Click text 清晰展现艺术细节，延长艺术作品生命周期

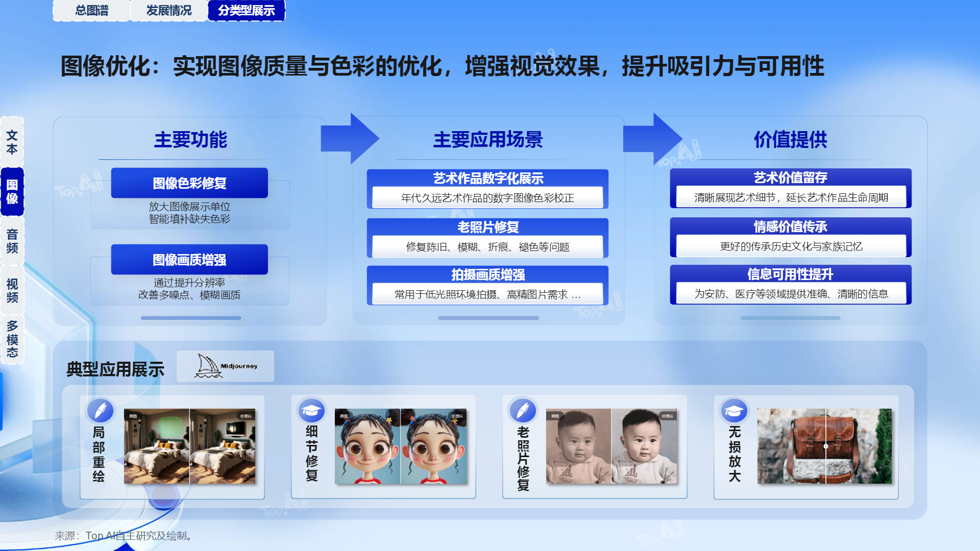coord(791,197)
